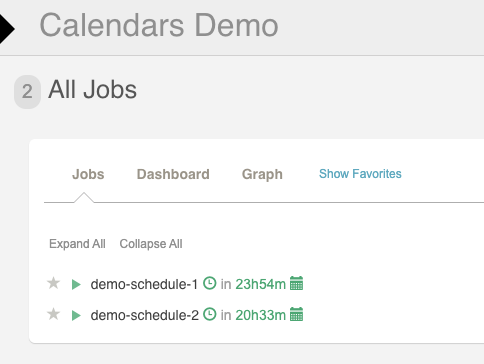
Task: Run the demo-schedule-1 job via play icon
Action: pos(76,285)
